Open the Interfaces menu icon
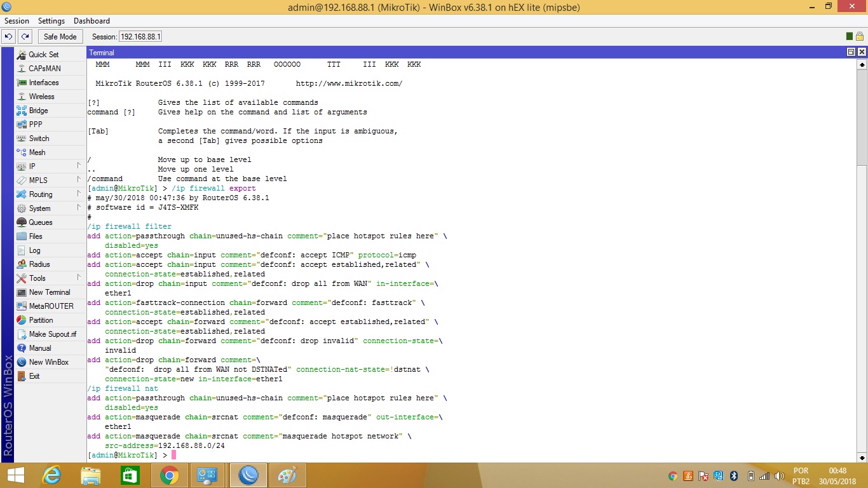Screen dimensions: 868x488 click(22, 83)
